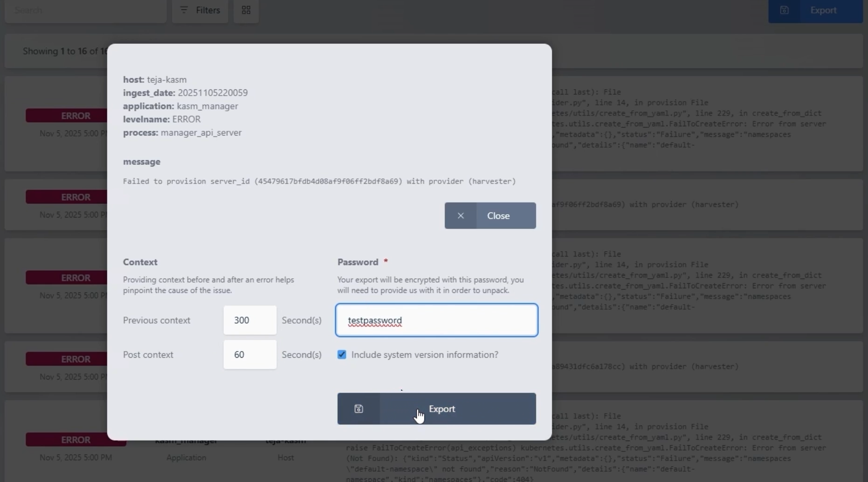This screenshot has width=868, height=482.
Task: Select the log message ending a89431dfc6a178cc with provider harvester
Action: point(645,367)
